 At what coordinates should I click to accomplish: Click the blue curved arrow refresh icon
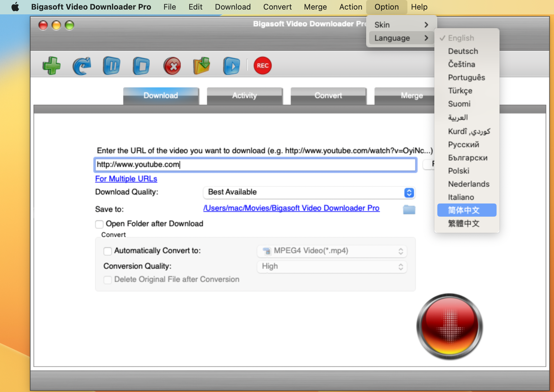pyautogui.click(x=82, y=66)
